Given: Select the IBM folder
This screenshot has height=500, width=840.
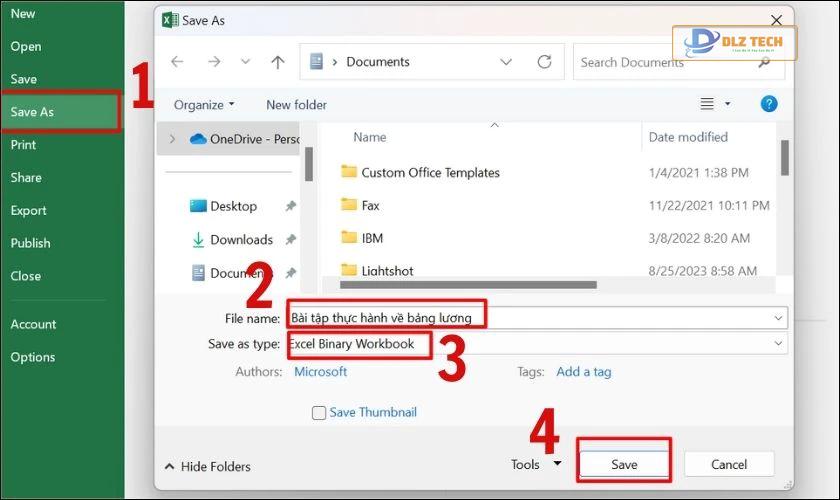Looking at the screenshot, I should tap(372, 238).
